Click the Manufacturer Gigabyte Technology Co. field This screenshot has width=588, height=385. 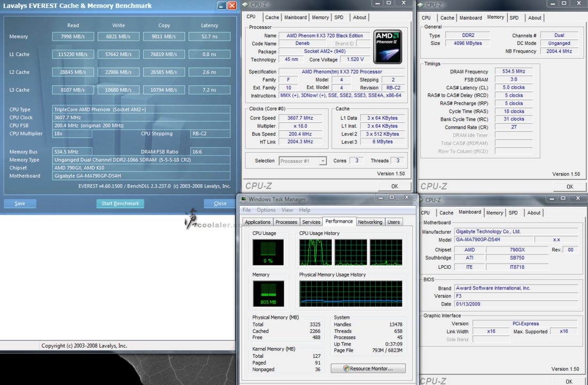pos(516,231)
